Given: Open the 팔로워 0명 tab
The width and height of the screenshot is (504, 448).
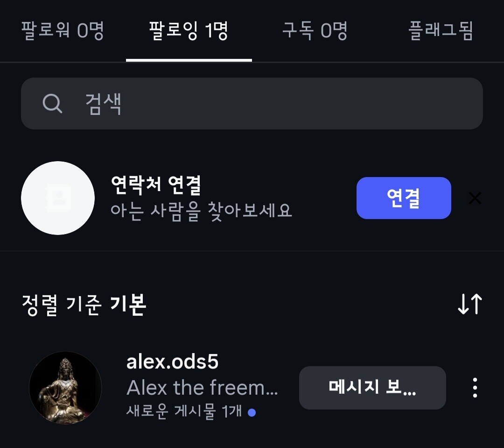Looking at the screenshot, I should pos(63,31).
